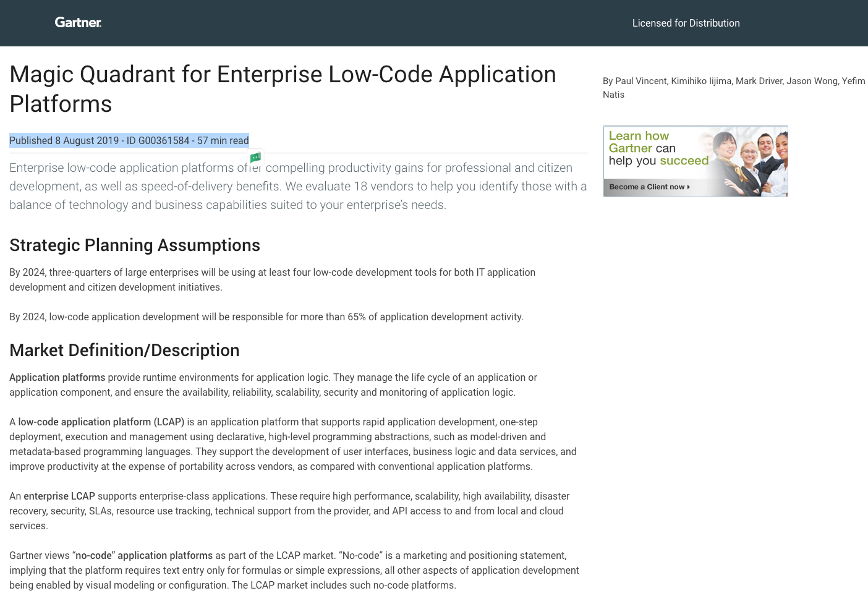Click the Magic Quadrant page title
The height and width of the screenshot is (596, 868).
pyautogui.click(x=283, y=89)
